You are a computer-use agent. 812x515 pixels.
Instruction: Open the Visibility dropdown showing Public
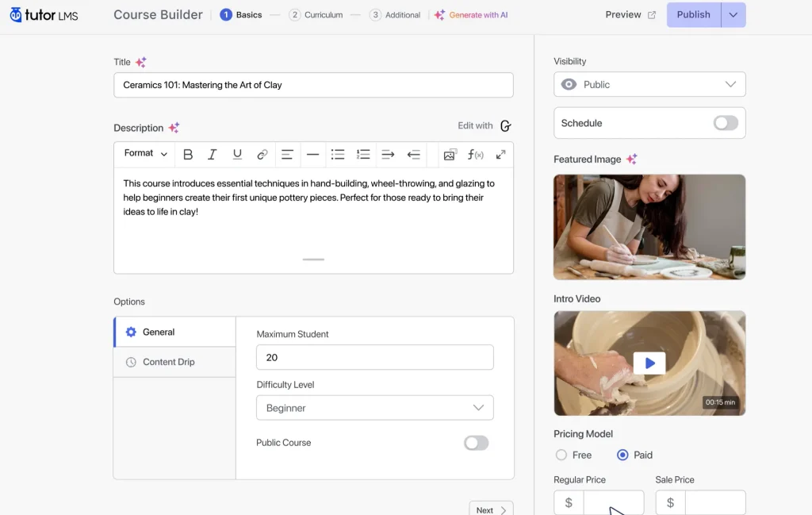(649, 84)
